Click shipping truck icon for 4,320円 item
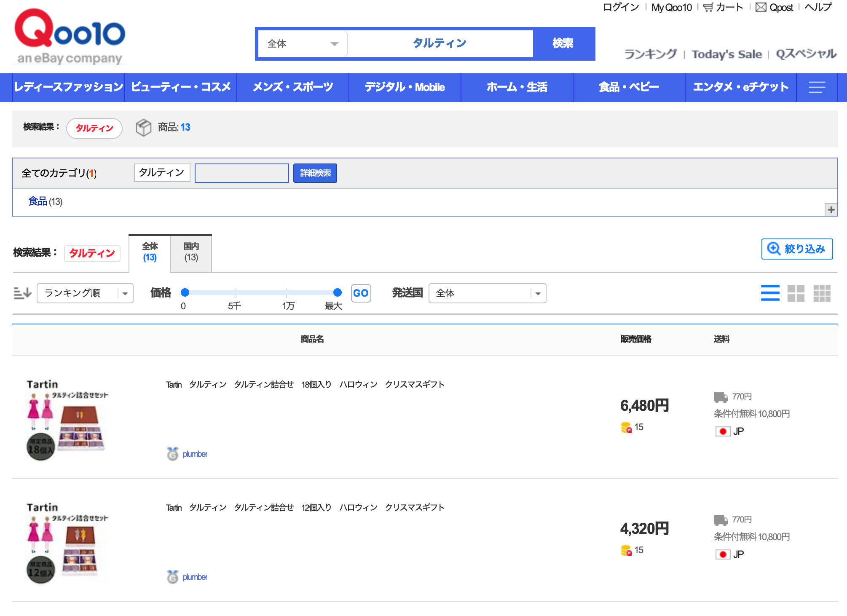 (x=721, y=520)
